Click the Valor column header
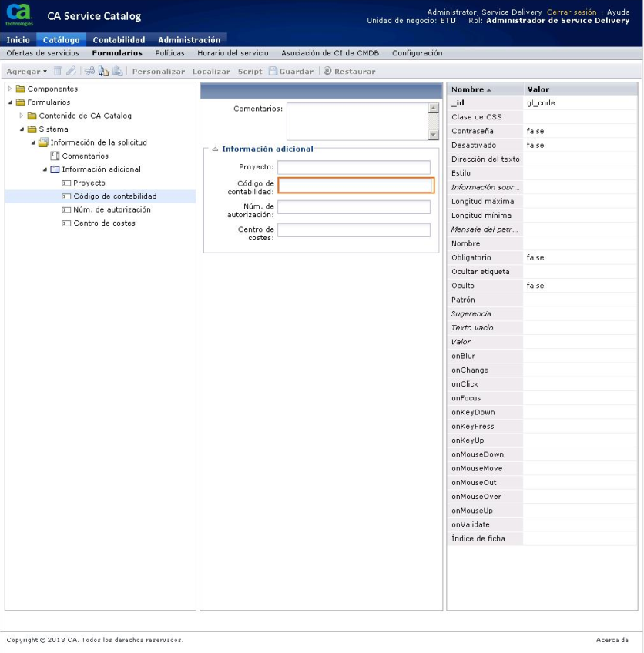This screenshot has height=653, width=644. click(x=580, y=89)
